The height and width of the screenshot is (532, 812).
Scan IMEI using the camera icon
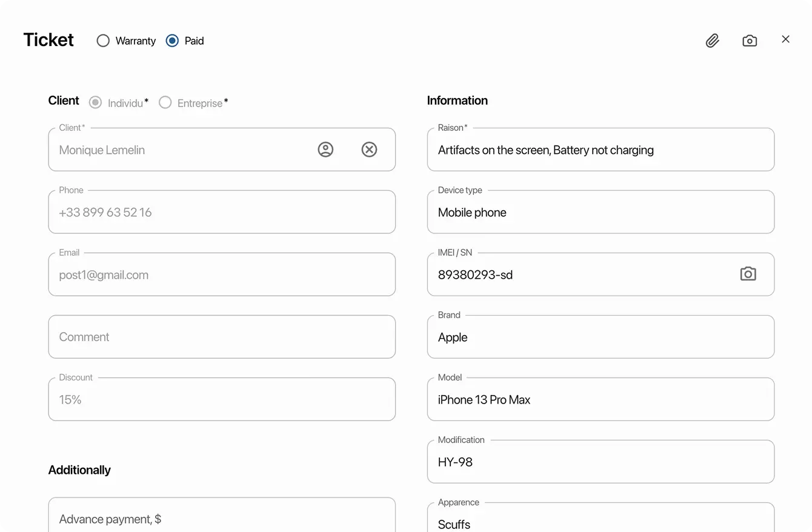(748, 274)
